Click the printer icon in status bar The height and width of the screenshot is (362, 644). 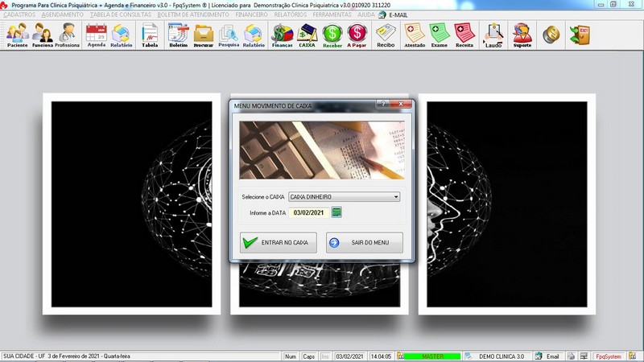point(571,356)
